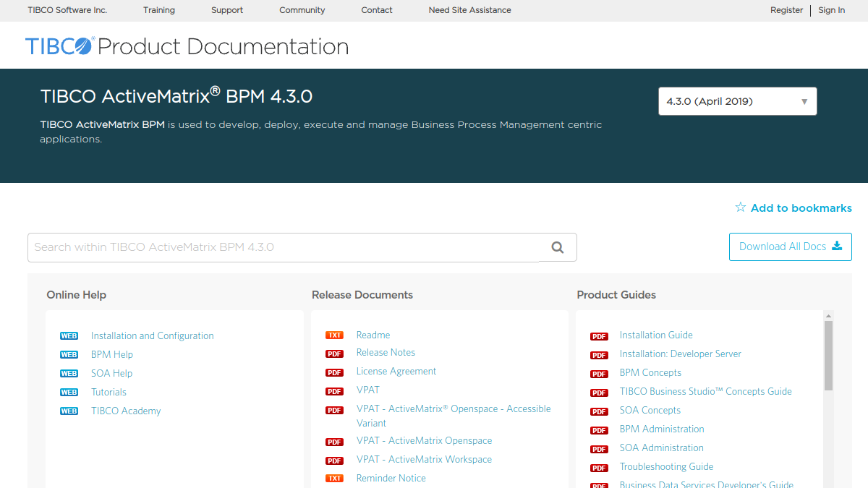Click PDF icon next to VPAT - ActiveMatrix Openspace
This screenshot has width=868, height=488.
click(x=334, y=442)
